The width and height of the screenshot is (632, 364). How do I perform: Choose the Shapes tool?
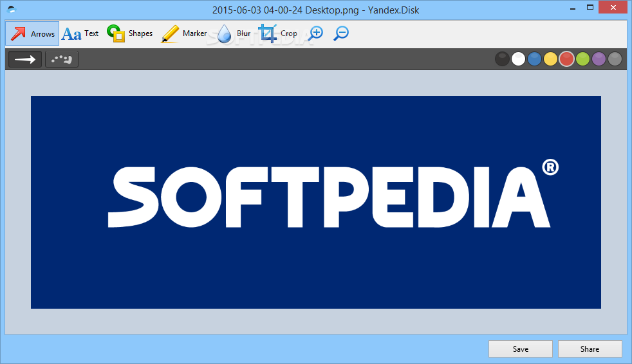(x=130, y=33)
